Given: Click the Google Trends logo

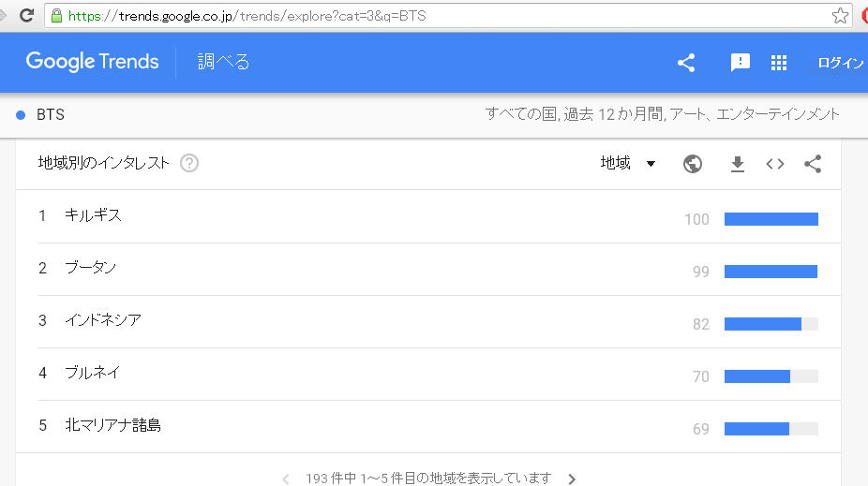Looking at the screenshot, I should (x=92, y=63).
